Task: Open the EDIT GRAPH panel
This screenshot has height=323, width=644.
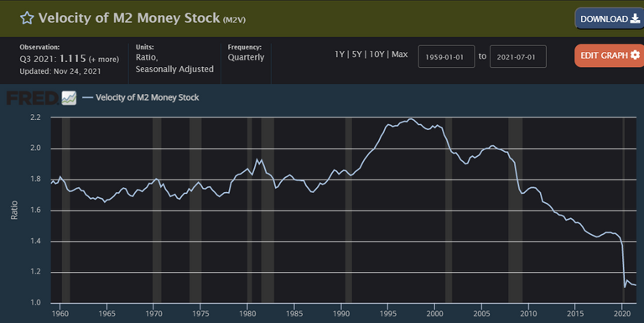Action: click(x=610, y=55)
